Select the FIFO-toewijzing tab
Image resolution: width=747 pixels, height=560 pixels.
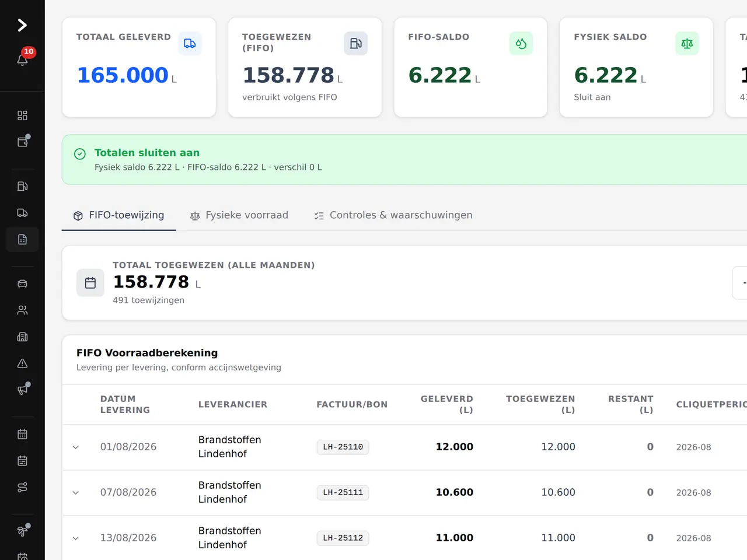118,215
